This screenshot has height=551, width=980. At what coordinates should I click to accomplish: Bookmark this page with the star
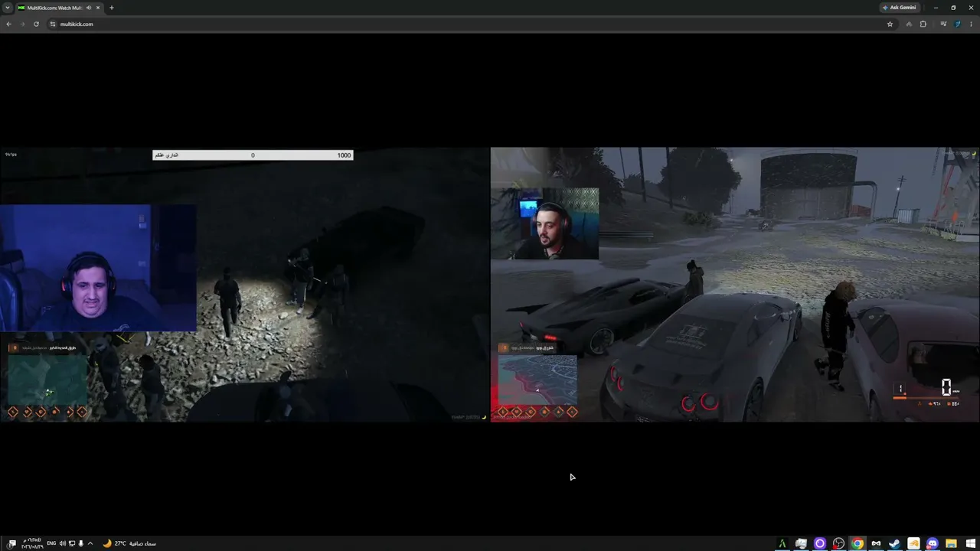pos(890,24)
